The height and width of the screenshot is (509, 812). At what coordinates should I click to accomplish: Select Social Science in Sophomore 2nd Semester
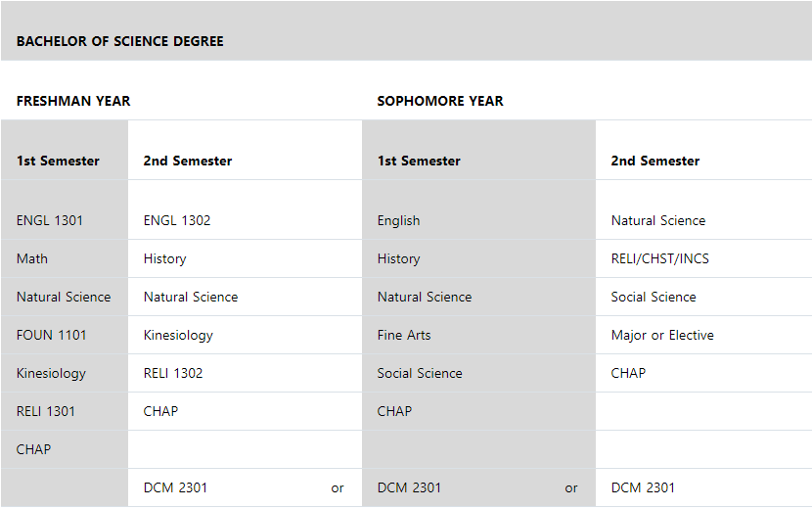(654, 297)
